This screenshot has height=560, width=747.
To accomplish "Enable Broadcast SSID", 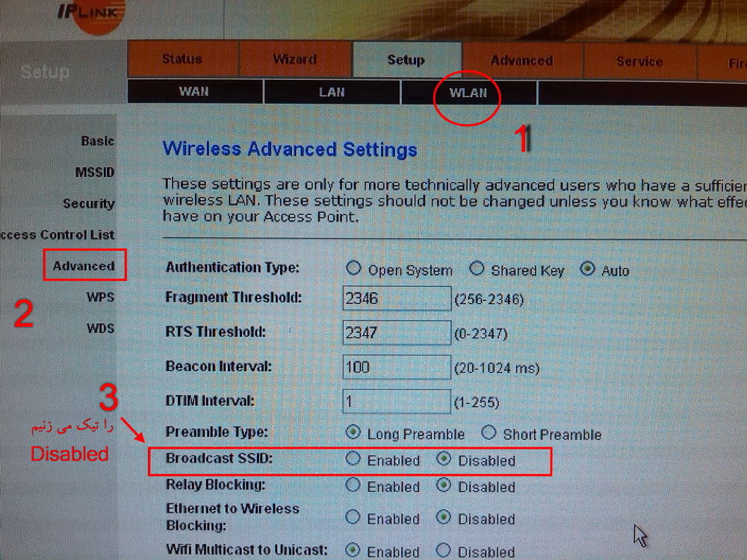I will click(x=353, y=458).
